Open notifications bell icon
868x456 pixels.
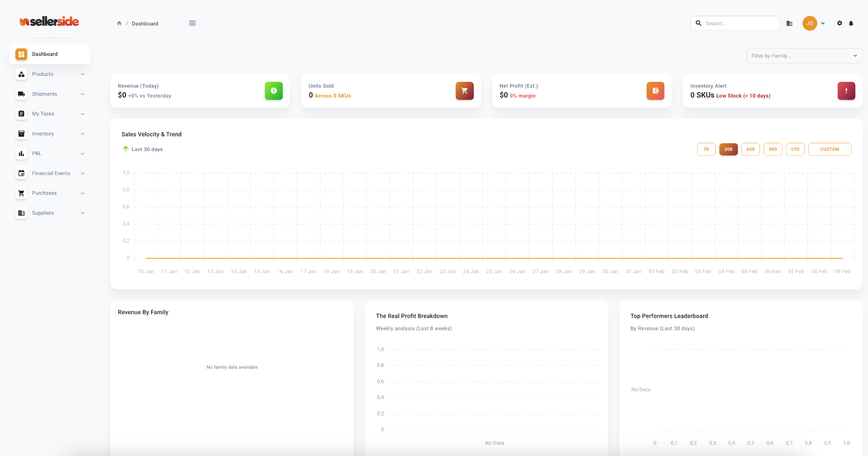pos(851,23)
